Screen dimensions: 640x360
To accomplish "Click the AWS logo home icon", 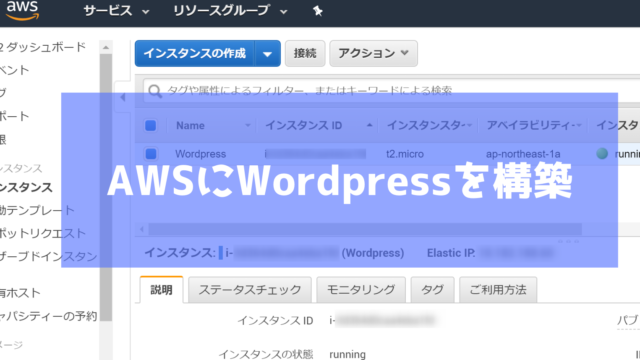I will tap(23, 10).
